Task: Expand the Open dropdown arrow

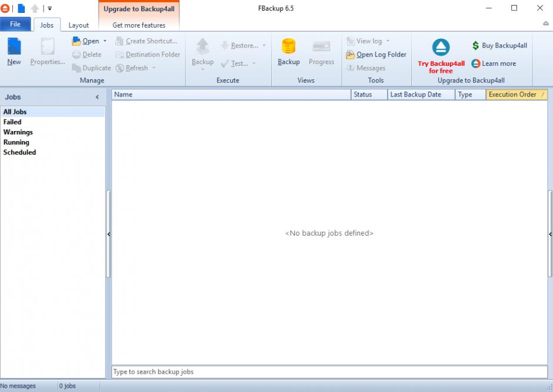Action: [105, 41]
